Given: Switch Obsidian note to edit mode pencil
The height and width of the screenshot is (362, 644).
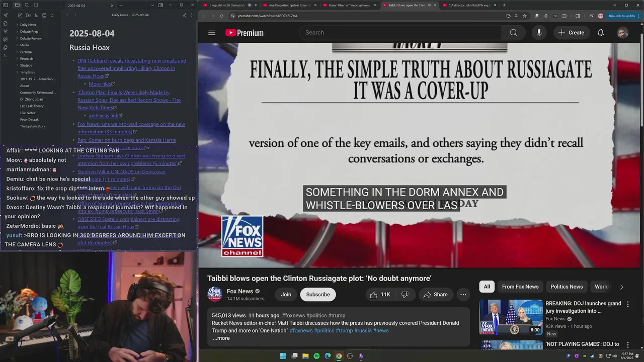Looking at the screenshot, I should (x=184, y=15).
